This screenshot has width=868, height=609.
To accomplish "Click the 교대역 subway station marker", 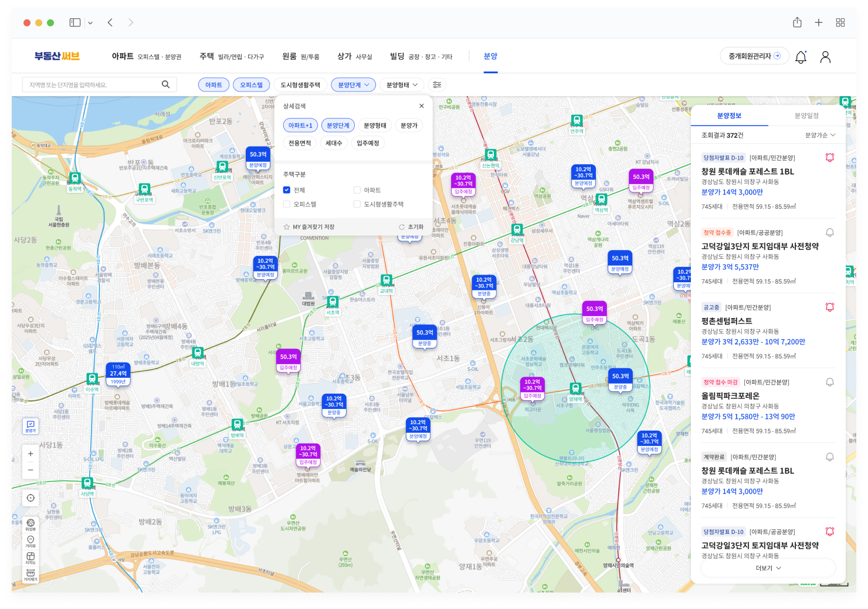I will tap(386, 284).
